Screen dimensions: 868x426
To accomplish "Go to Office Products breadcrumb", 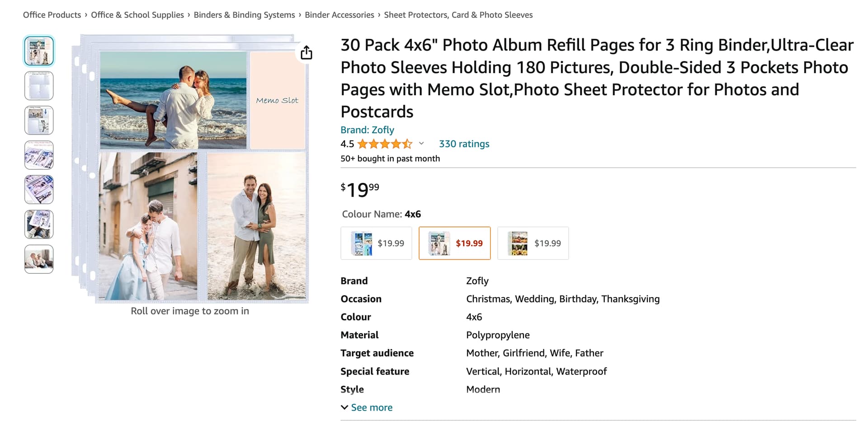I will (52, 15).
